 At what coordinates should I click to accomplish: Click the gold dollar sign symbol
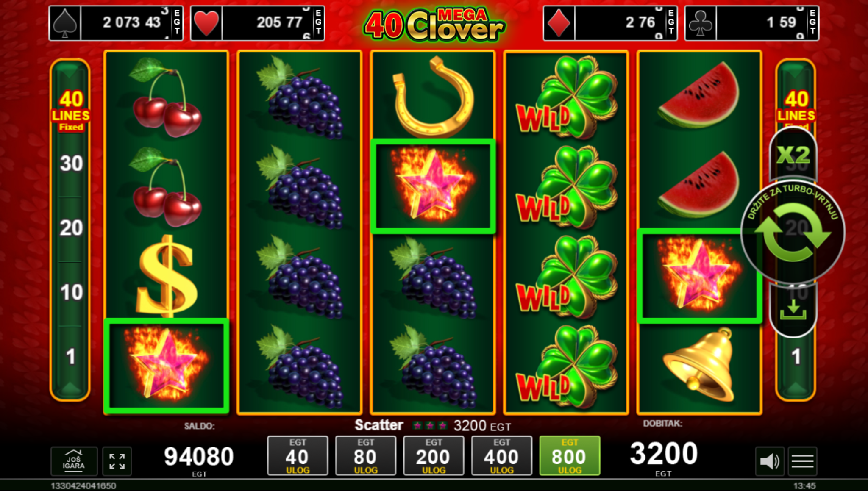tap(166, 275)
